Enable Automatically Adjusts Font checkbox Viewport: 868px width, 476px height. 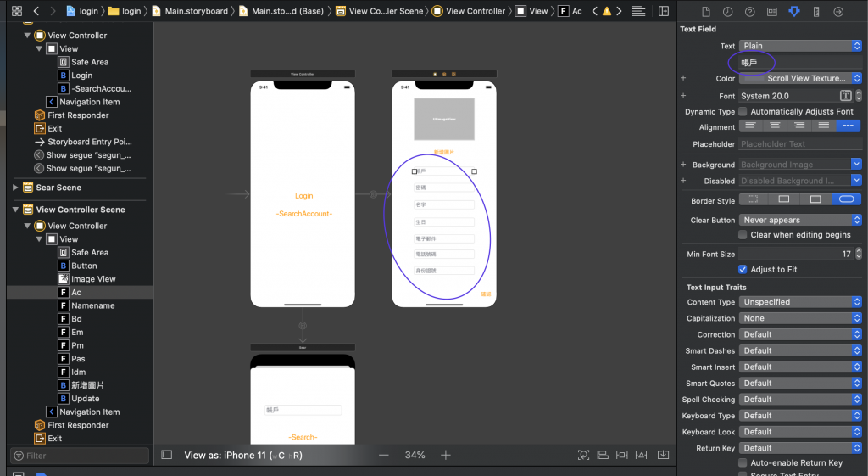point(743,111)
